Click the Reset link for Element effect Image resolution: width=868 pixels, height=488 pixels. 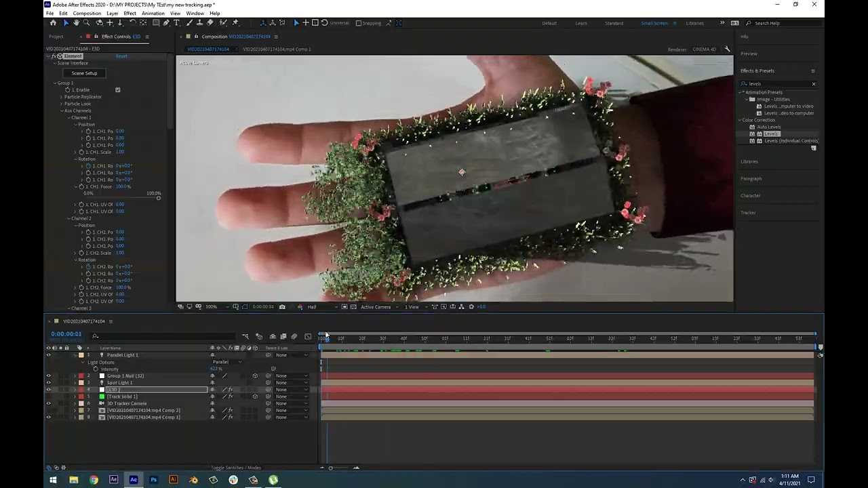[x=121, y=56]
